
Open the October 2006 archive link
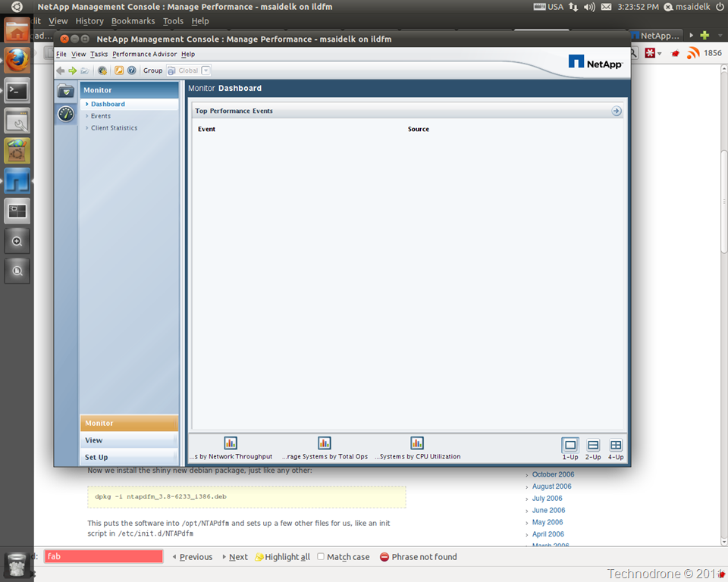click(553, 474)
